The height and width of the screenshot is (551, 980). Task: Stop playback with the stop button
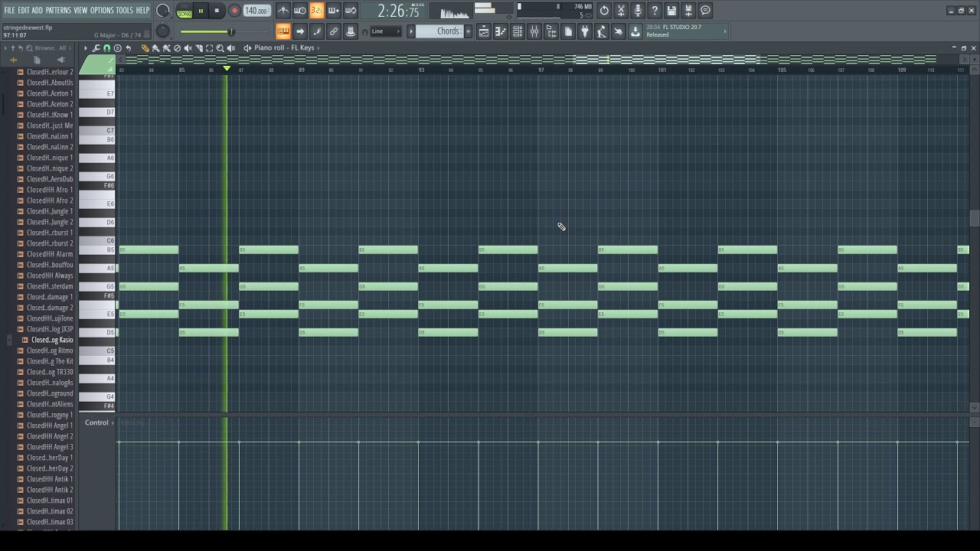tap(217, 11)
